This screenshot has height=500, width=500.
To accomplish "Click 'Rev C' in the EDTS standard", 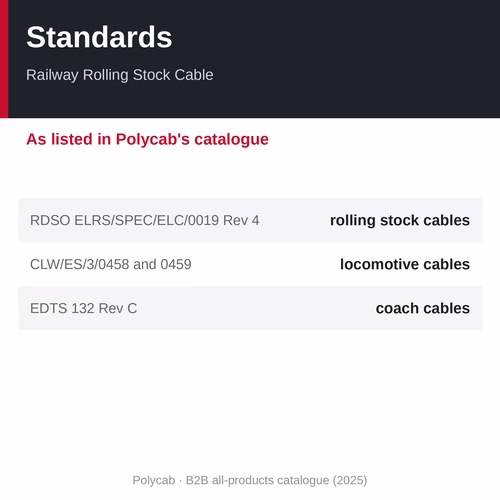I will pos(118,308).
